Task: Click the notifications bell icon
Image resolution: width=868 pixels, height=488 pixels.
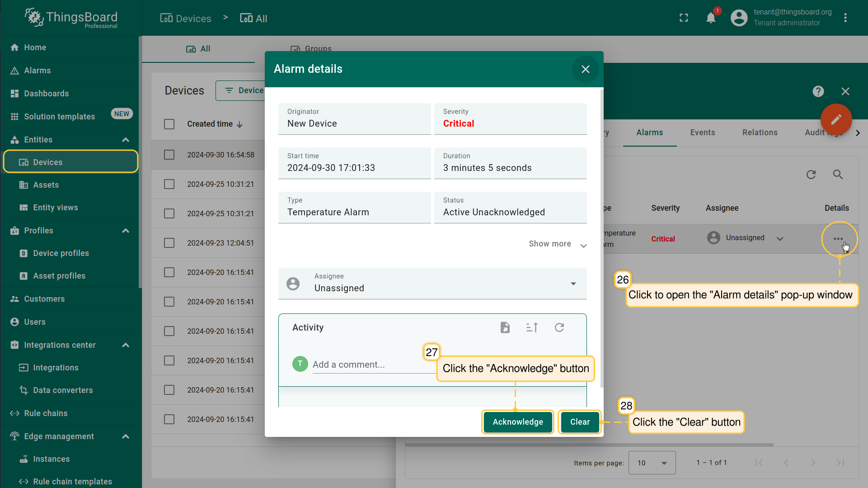Action: click(711, 18)
